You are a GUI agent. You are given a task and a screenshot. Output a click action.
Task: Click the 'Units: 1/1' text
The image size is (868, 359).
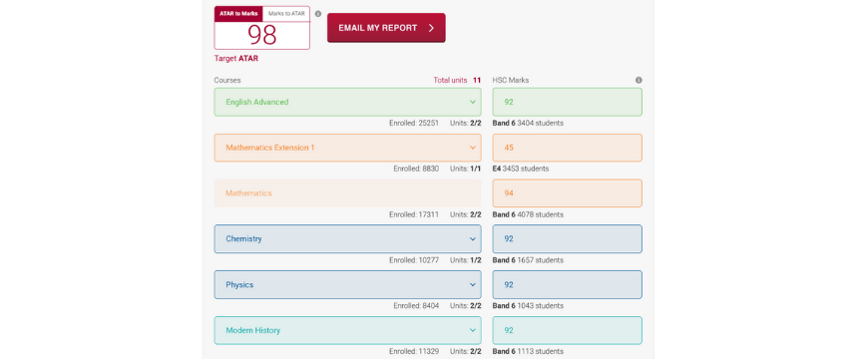[466, 169]
